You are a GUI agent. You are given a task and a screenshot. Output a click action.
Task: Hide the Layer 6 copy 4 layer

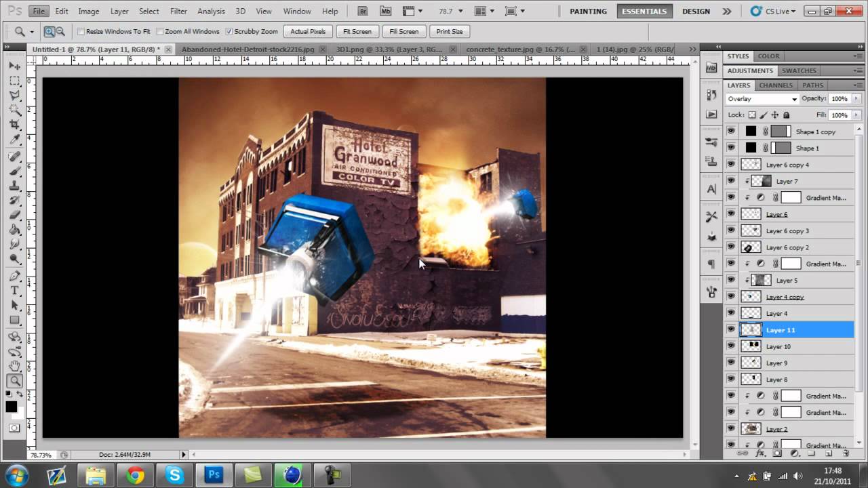(x=731, y=165)
